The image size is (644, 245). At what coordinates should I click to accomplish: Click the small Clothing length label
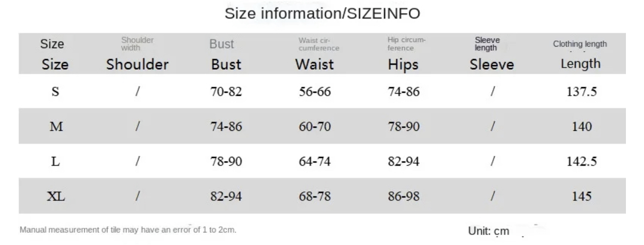point(580,44)
